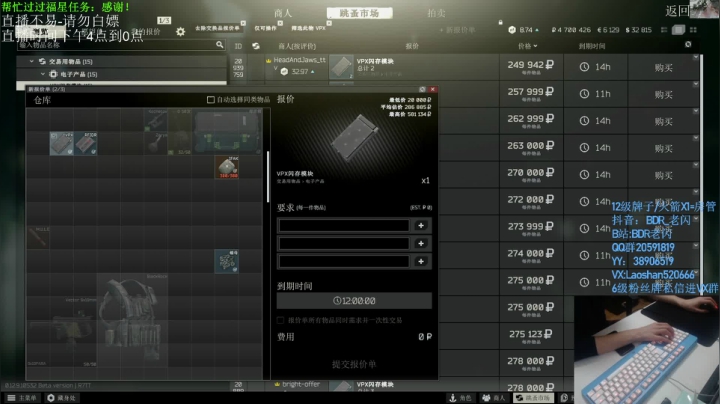Image resolution: width=720 pixels, height=404 pixels.
Task: Sort offers by ID column
Action: coord(238,46)
